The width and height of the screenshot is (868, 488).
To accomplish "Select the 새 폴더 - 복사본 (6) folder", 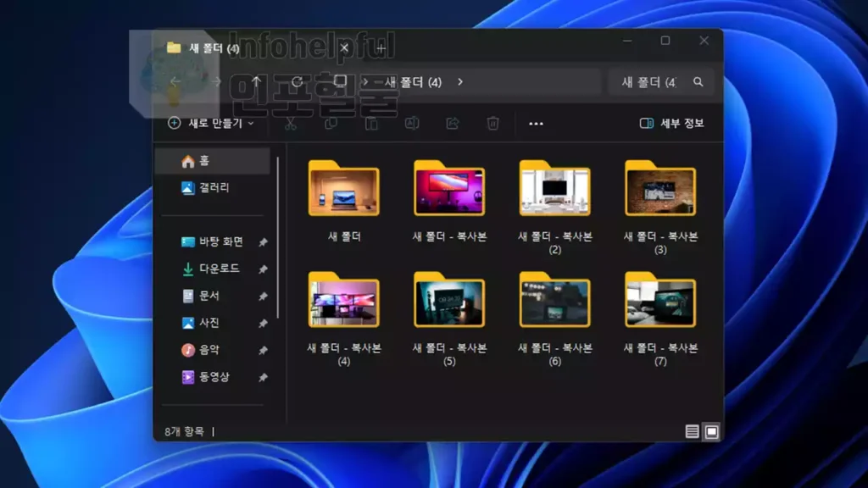I will pyautogui.click(x=554, y=299).
